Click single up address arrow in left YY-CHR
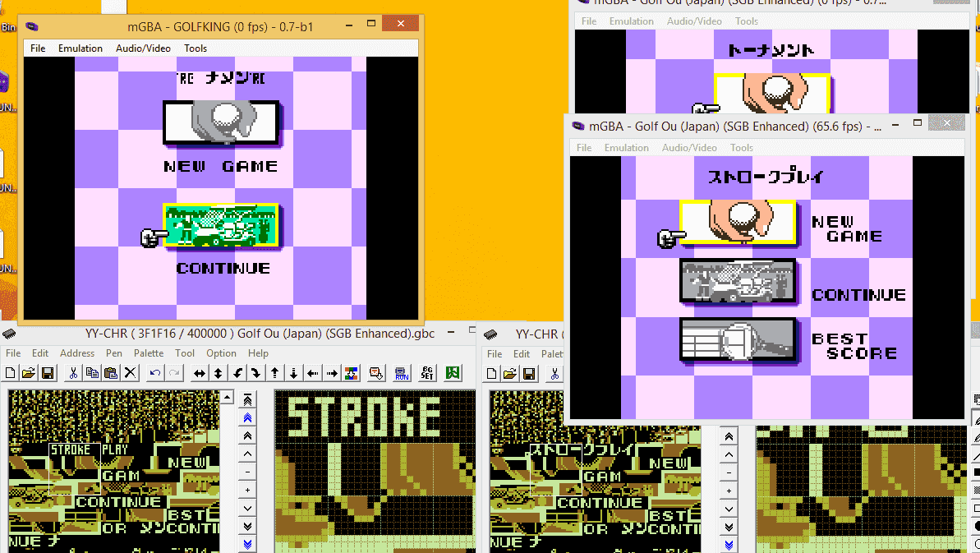 pyautogui.click(x=247, y=454)
